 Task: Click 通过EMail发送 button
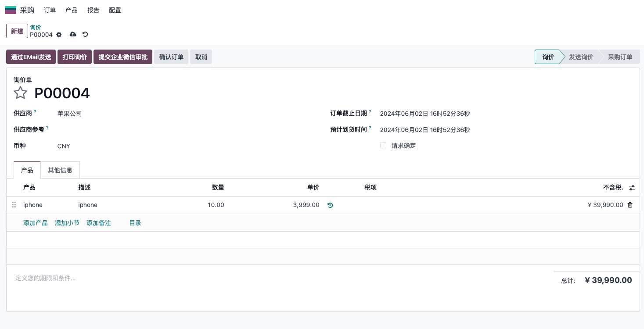(x=31, y=57)
